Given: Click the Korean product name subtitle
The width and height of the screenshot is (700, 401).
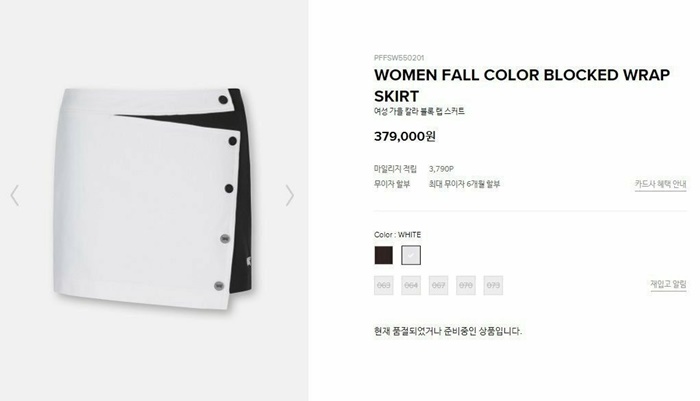Looking at the screenshot, I should pyautogui.click(x=419, y=111).
